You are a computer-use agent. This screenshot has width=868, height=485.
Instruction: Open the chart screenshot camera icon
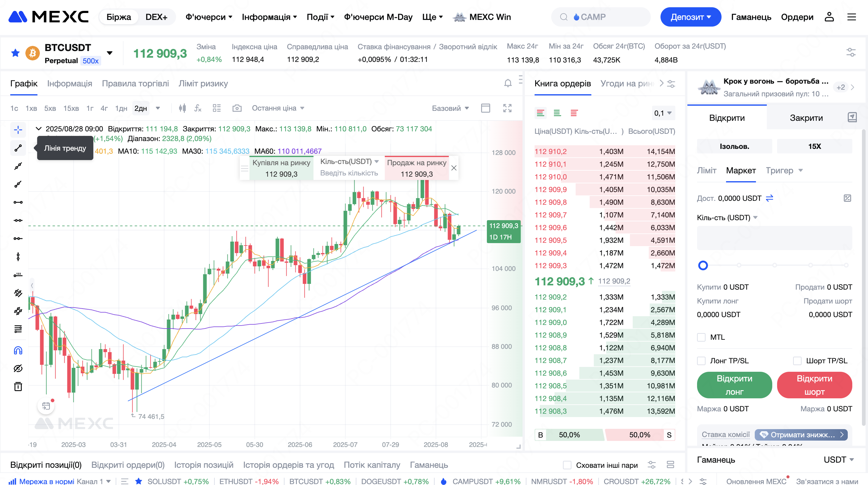[237, 108]
